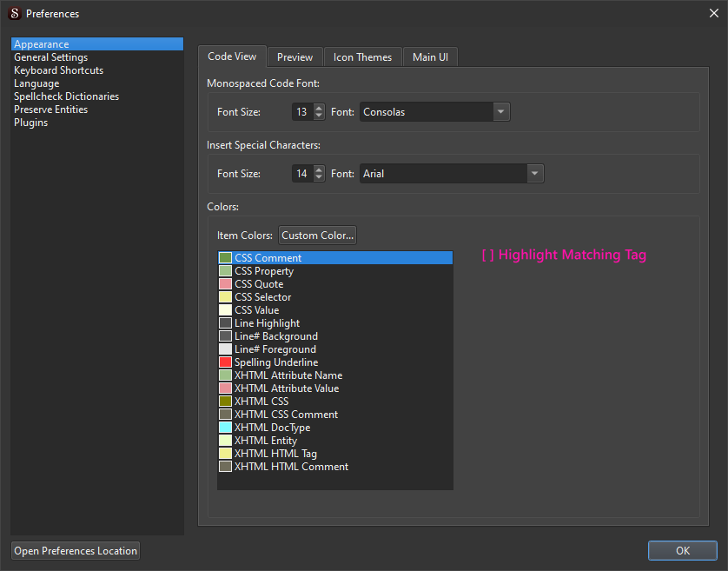Image resolution: width=728 pixels, height=571 pixels.
Task: Select the XHTML Entity color swatch
Action: click(225, 441)
